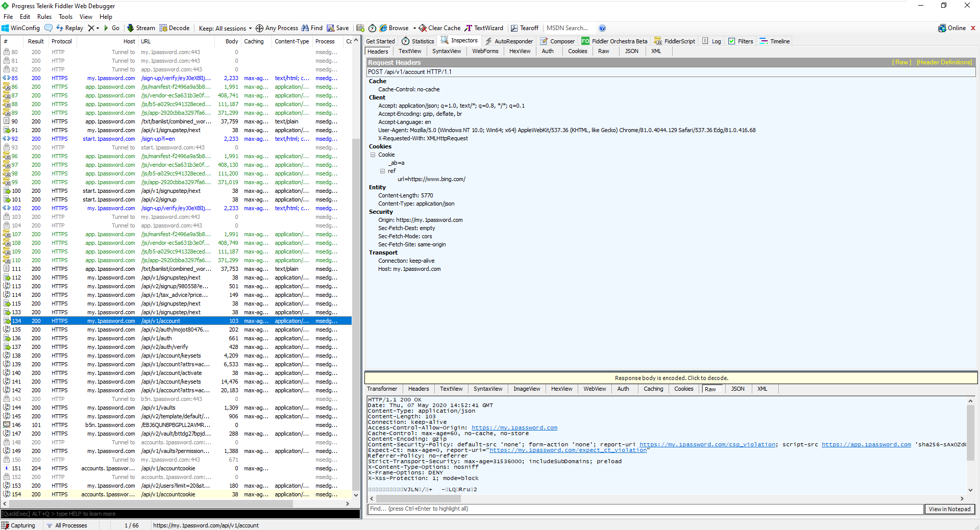Click View in Notepad button
The image size is (980, 530).
[949, 509]
